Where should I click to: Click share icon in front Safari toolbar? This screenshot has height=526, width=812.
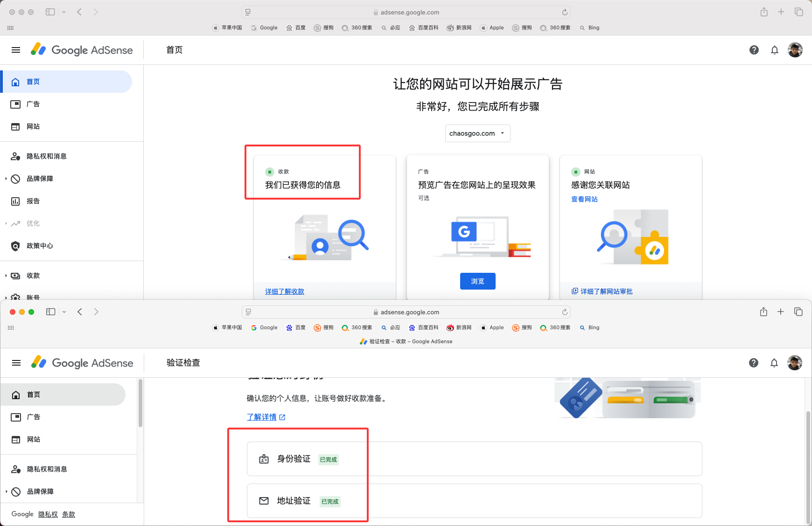[x=763, y=311]
